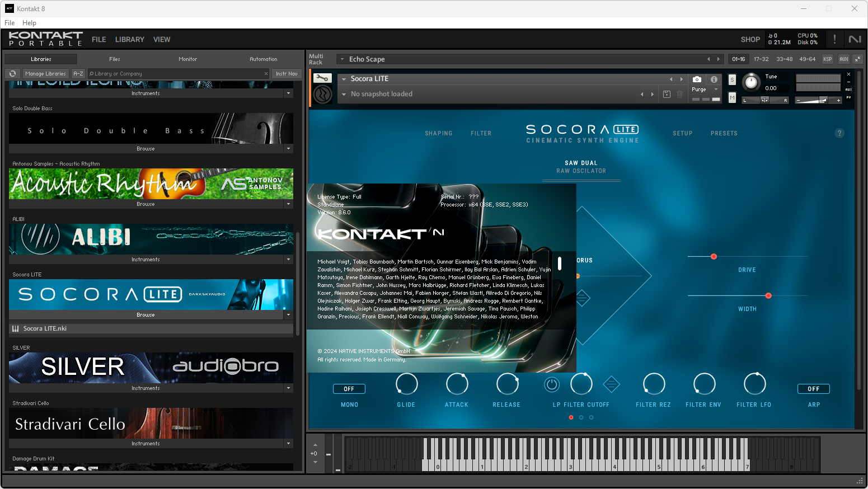Screen dimensions: 868x489
Task: Click the diamond icon beside LP Filter Cutoff
Action: coord(611,384)
